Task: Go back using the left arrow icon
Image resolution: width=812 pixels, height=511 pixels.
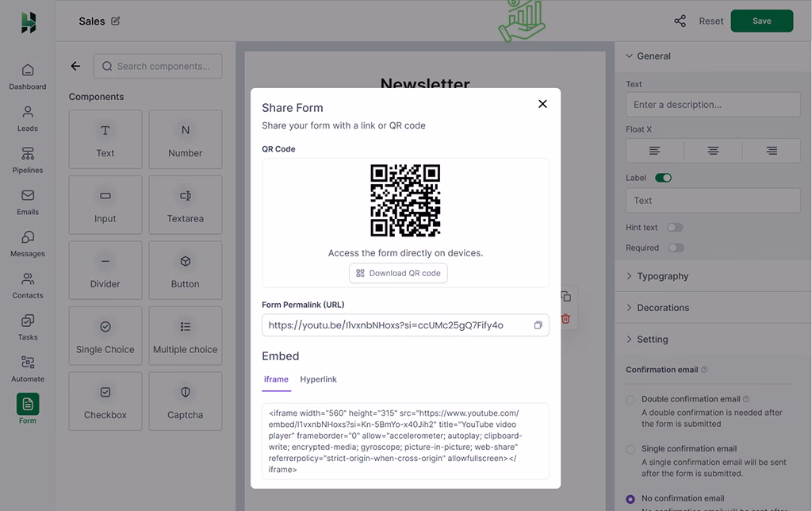Action: (75, 66)
